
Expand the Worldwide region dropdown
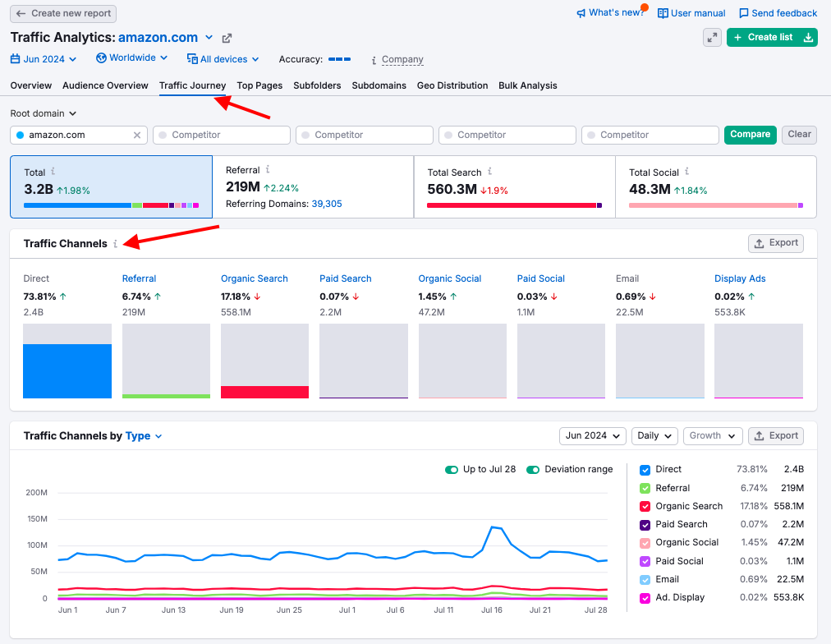(131, 58)
